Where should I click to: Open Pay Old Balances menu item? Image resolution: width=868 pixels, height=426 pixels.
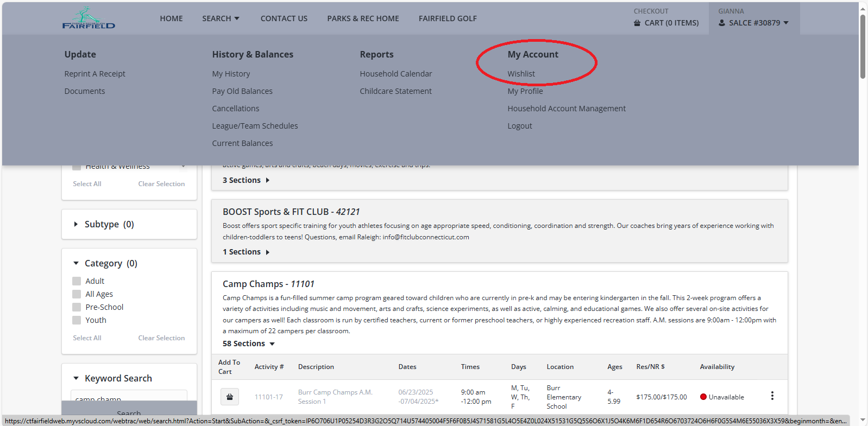(x=242, y=91)
